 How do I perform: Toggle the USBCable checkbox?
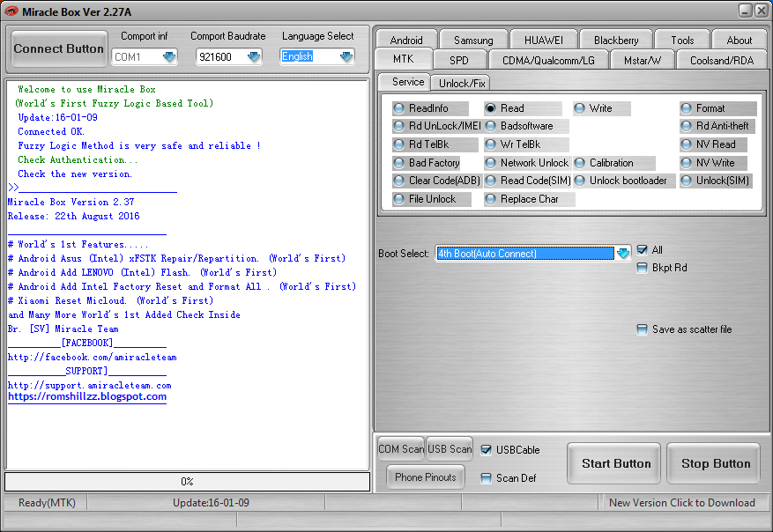(486, 450)
